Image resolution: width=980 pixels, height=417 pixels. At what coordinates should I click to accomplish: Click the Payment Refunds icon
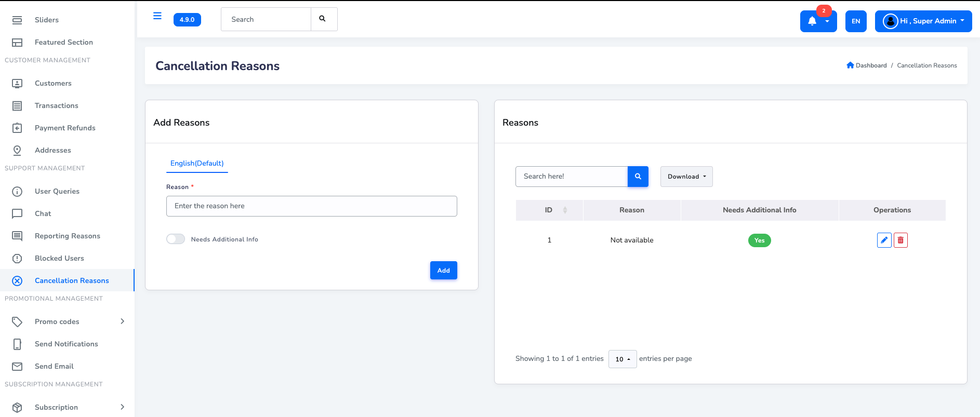point(17,128)
